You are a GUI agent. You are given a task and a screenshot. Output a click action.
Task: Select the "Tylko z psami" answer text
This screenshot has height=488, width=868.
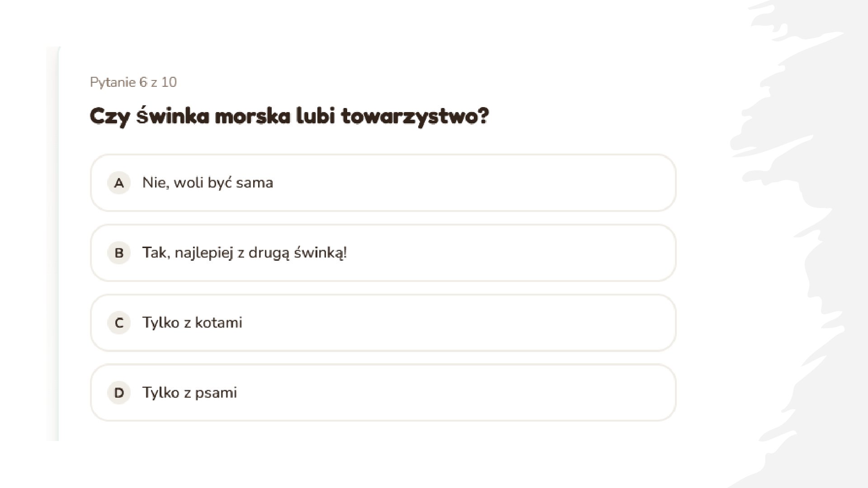[189, 393]
